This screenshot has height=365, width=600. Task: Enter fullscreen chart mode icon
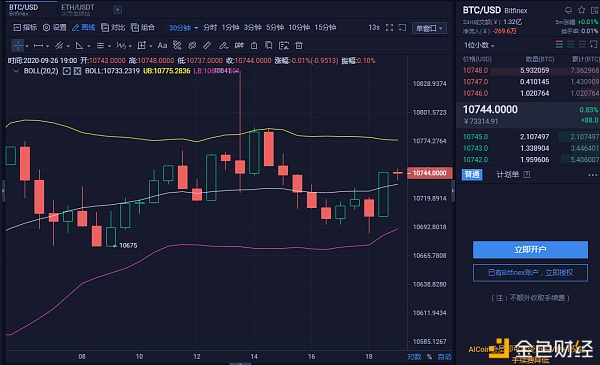(x=389, y=28)
